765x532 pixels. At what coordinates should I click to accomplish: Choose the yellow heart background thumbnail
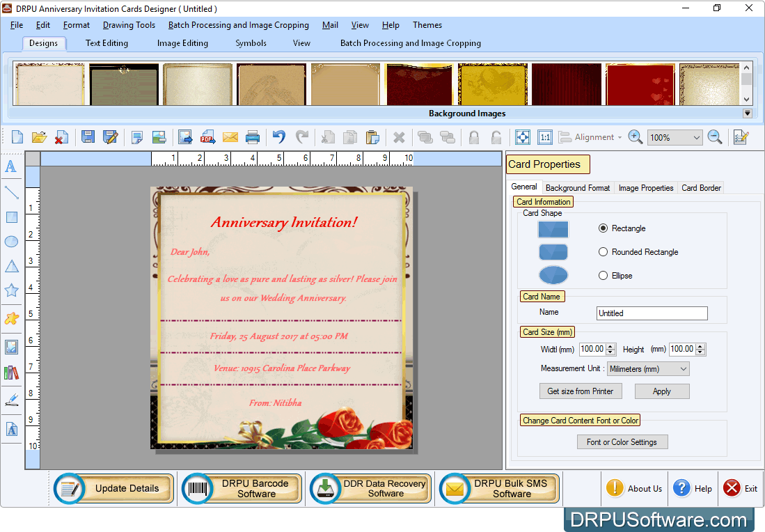(x=493, y=84)
